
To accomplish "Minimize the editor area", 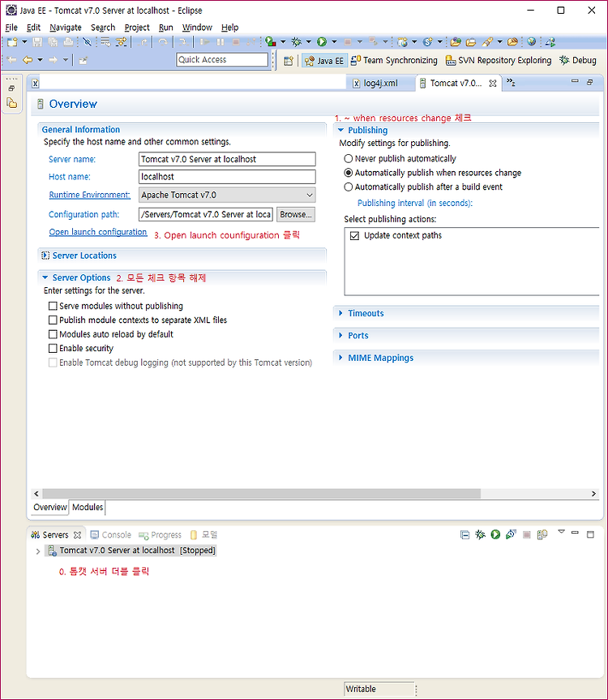I will pyautogui.click(x=575, y=81).
